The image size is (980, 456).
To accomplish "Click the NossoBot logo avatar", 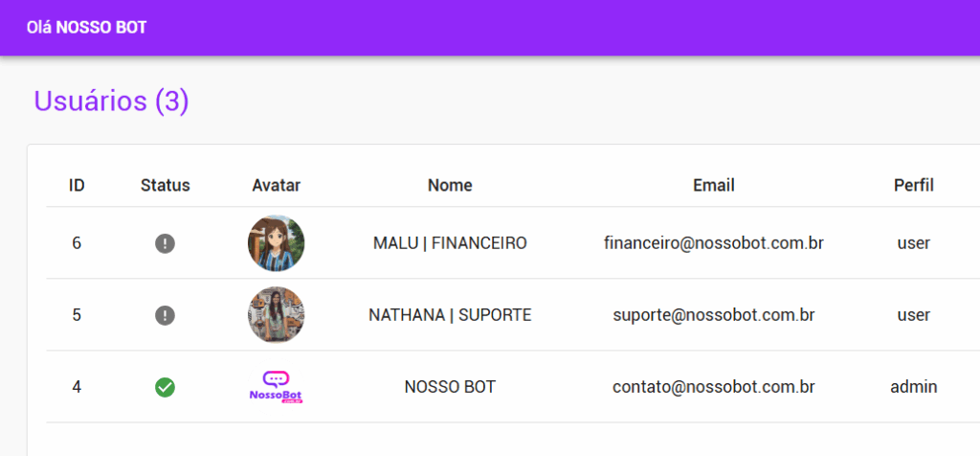I will click(276, 387).
